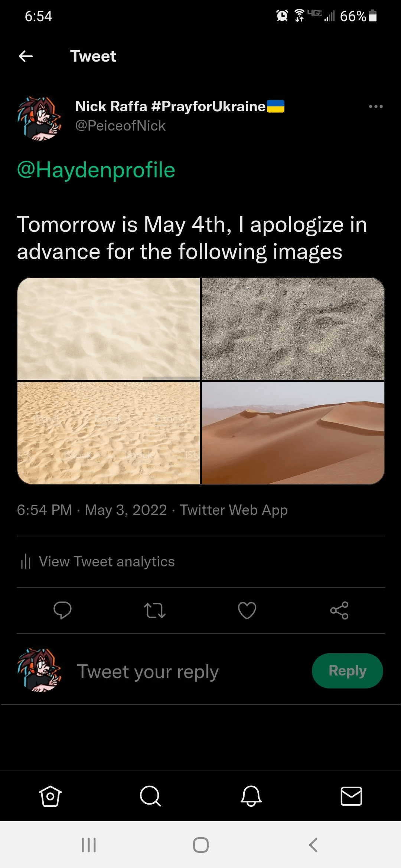Retweet using the arrows icon
The width and height of the screenshot is (401, 868).
coord(154,610)
